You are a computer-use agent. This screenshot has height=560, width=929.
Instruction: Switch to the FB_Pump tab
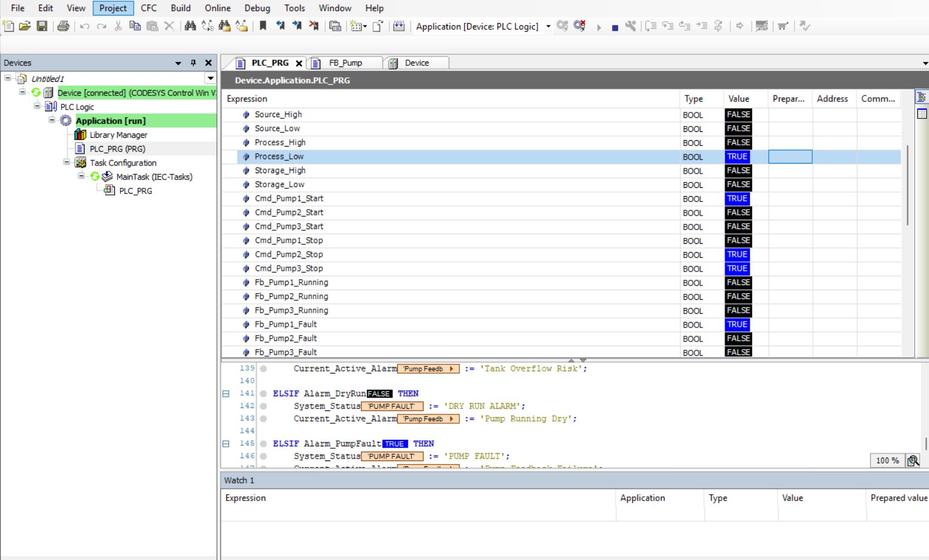345,63
